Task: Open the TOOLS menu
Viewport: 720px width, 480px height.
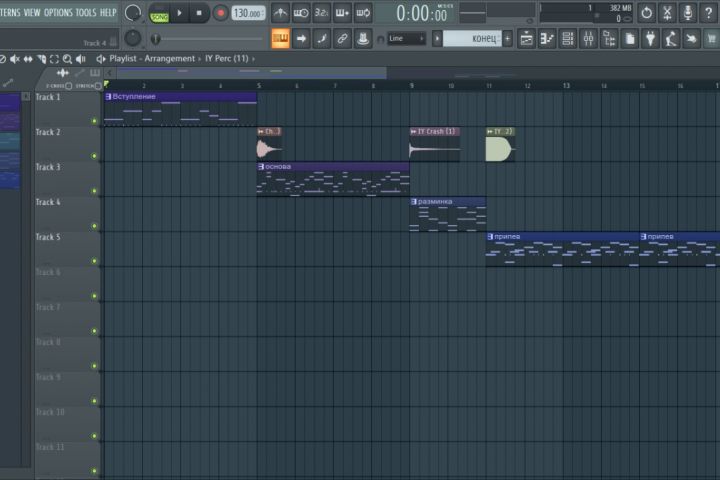Action: 86,12
